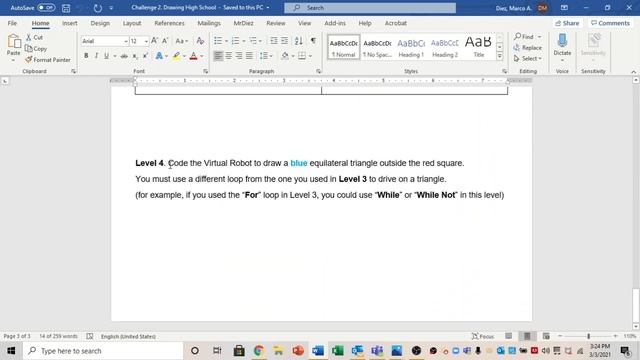Viewport: 640px width, 360px height.
Task: Click the ribbon Search box
Action: pos(370,8)
